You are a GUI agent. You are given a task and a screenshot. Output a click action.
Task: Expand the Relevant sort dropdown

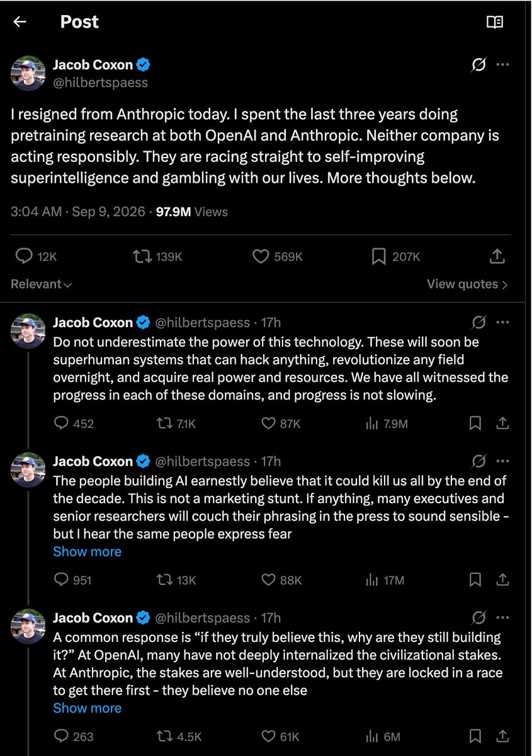pos(42,284)
